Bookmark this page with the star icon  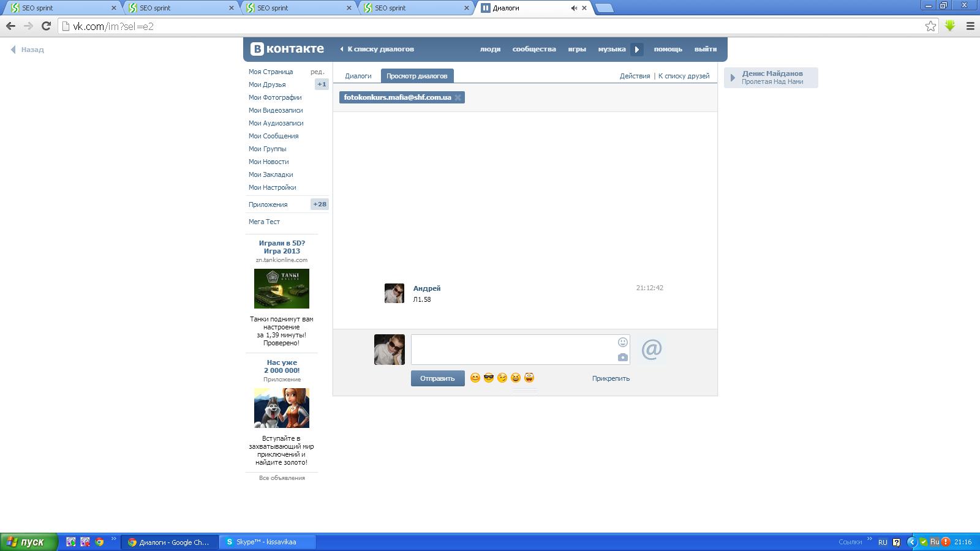point(930,26)
